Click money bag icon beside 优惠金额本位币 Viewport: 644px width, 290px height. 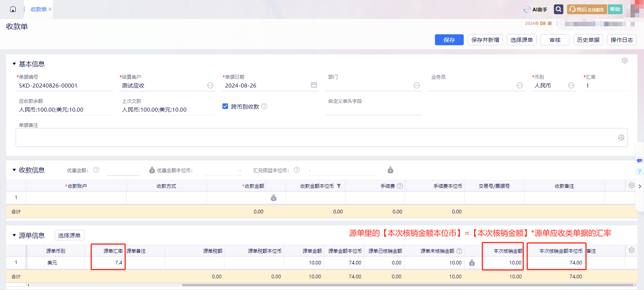click(152, 170)
